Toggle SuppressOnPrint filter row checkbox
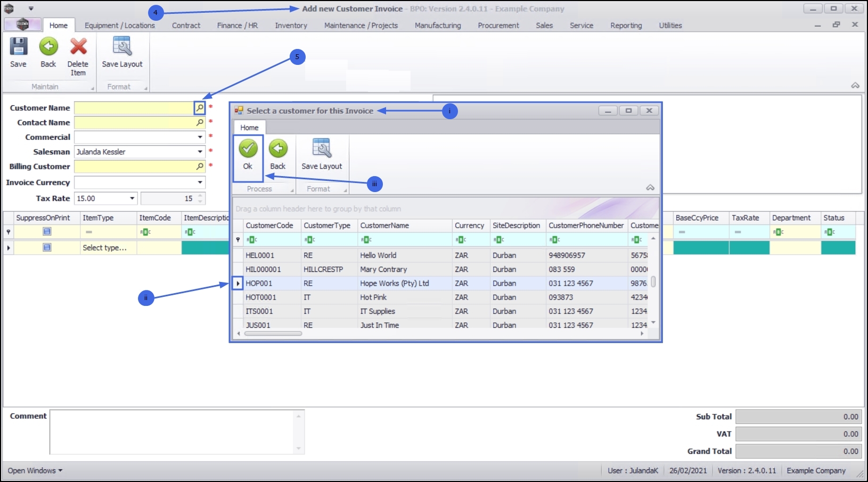This screenshot has height=482, width=868. (x=47, y=231)
